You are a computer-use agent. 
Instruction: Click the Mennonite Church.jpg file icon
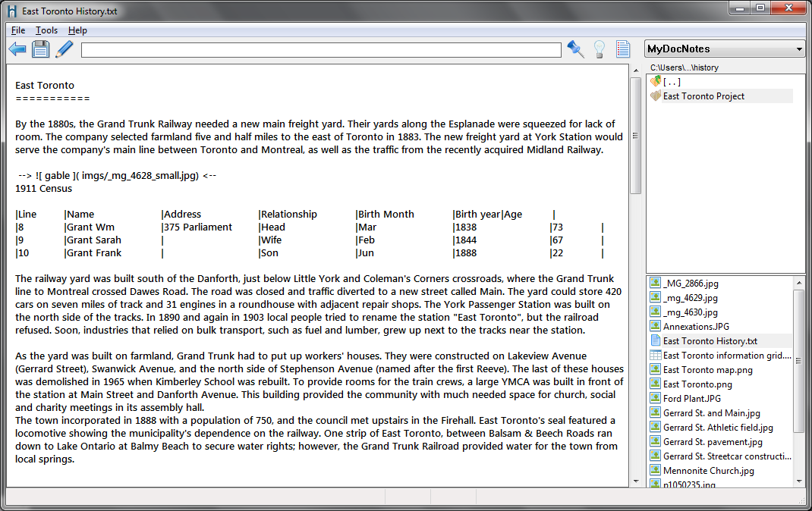(x=655, y=471)
